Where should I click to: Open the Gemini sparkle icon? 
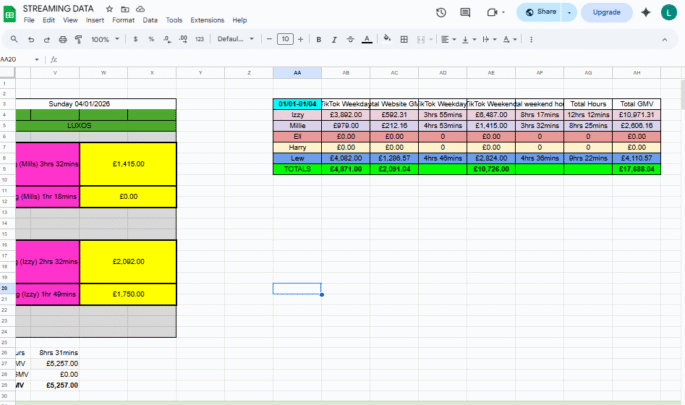645,12
